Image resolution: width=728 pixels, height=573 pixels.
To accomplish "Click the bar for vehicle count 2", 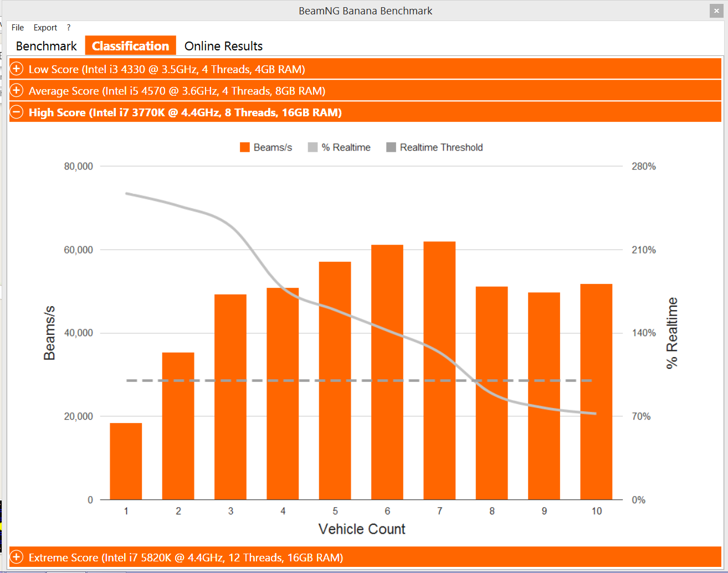I will click(178, 426).
